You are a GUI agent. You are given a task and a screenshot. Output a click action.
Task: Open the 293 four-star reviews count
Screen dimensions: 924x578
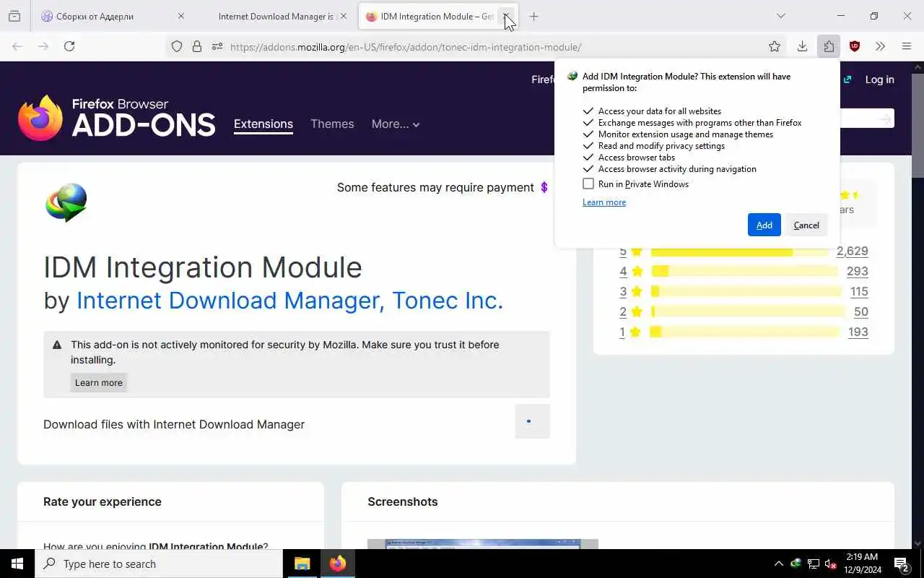click(x=857, y=272)
